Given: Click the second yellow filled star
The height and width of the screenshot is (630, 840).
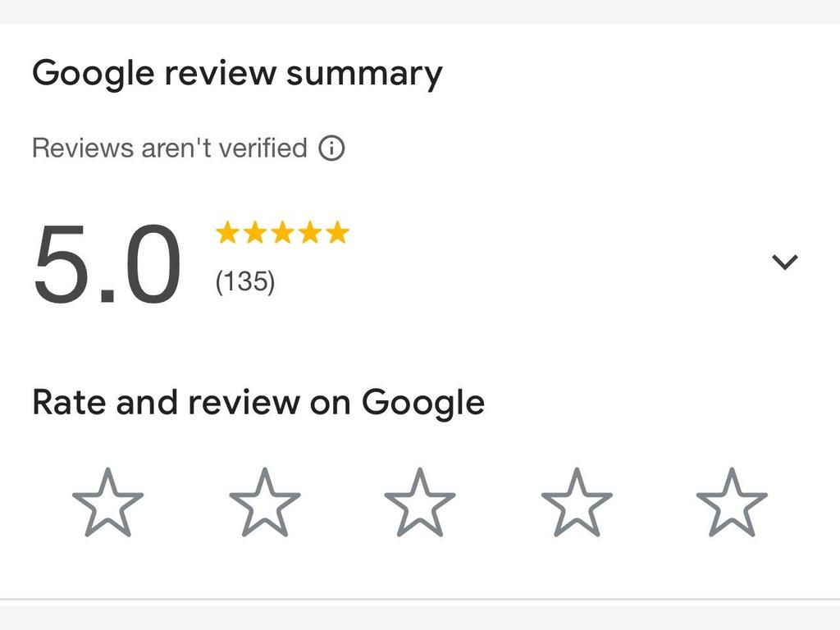Looking at the screenshot, I should pyautogui.click(x=254, y=232).
